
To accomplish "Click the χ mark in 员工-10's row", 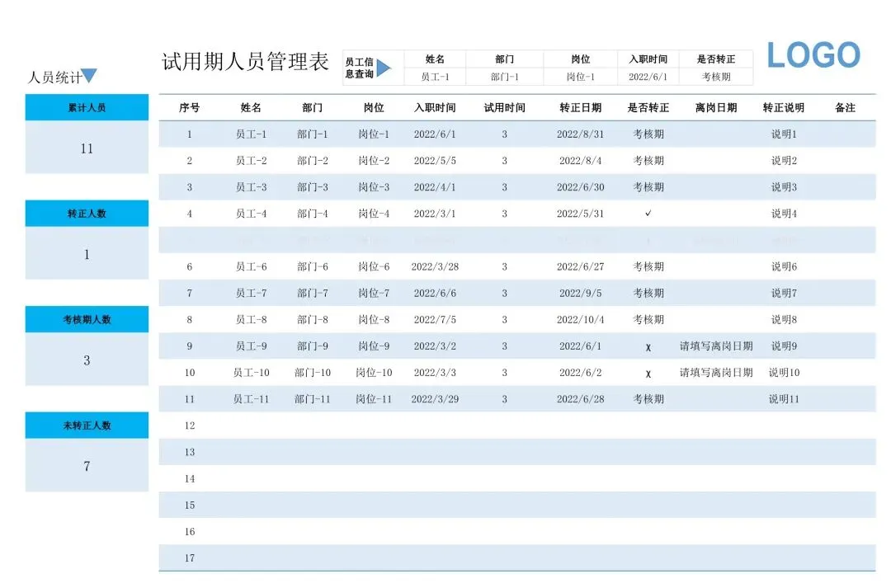I will coord(648,374).
